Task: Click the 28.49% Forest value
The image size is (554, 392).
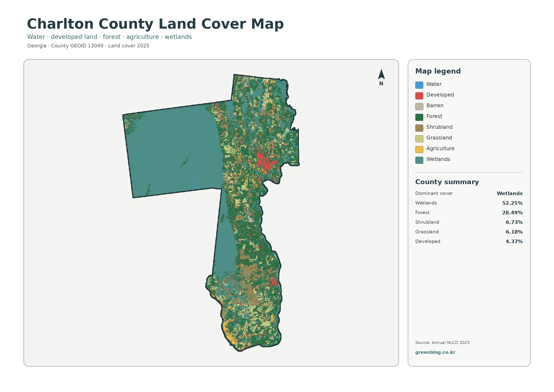Action: tap(512, 212)
